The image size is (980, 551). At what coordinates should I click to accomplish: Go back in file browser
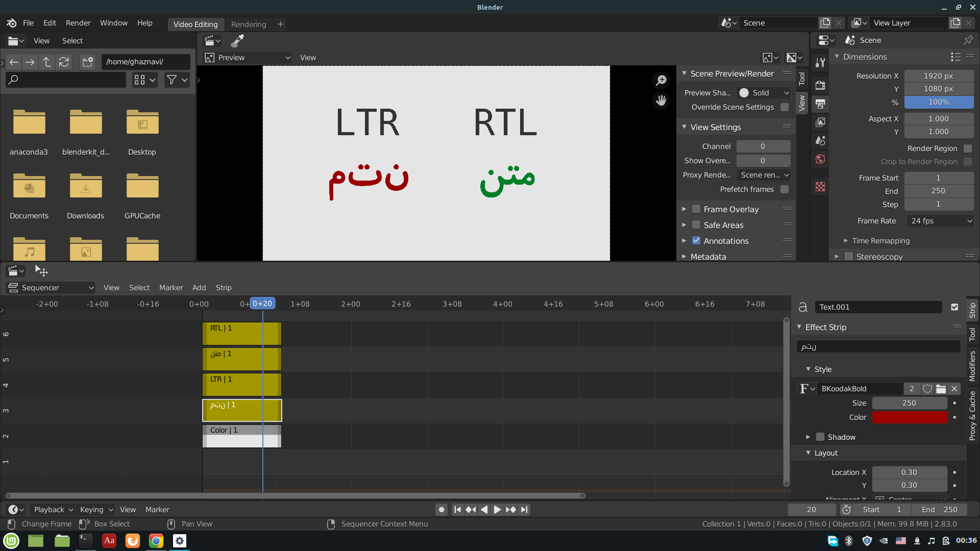click(x=14, y=62)
